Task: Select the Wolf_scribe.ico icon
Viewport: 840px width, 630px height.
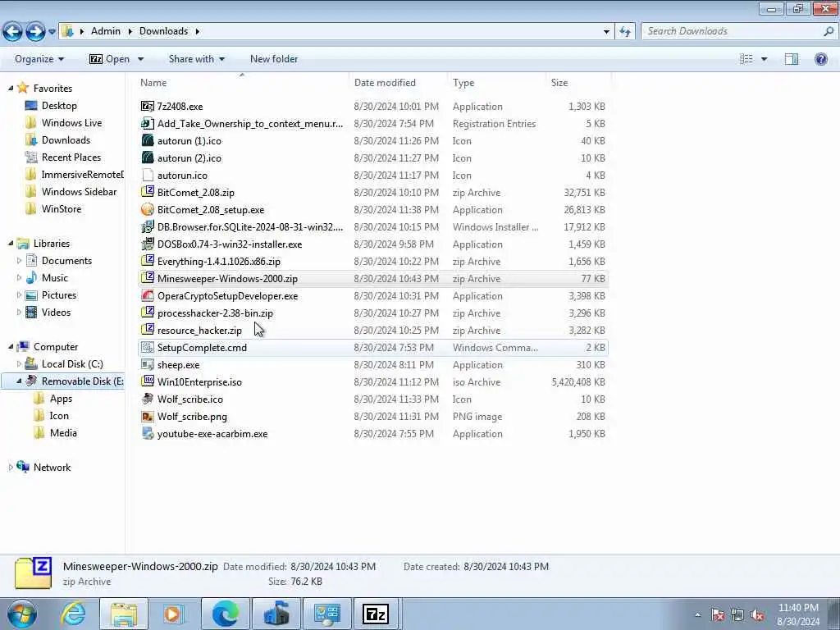Action: pos(148,399)
